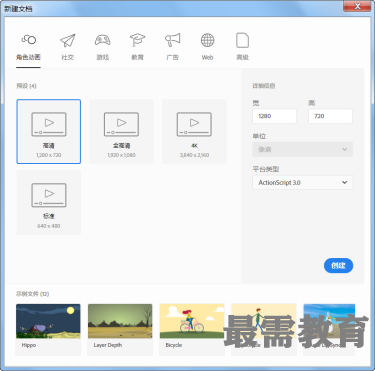Click the 示例文件 heading text

click(x=33, y=294)
